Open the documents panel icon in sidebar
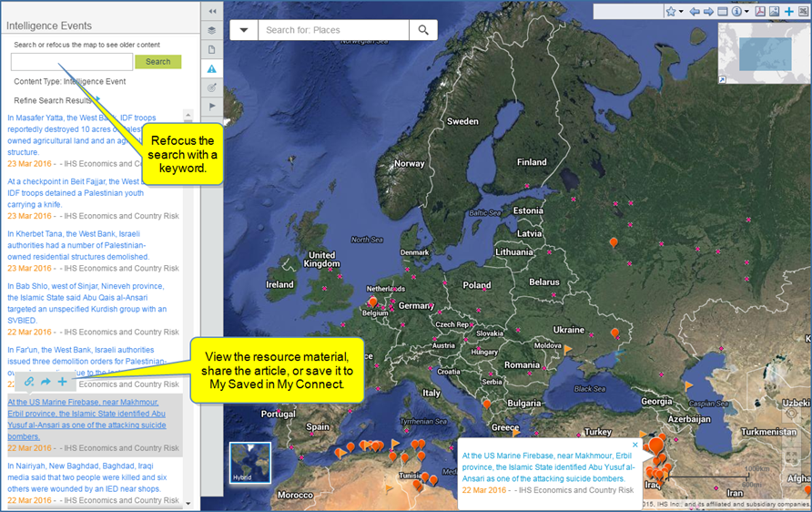812x512 pixels. pos(212,50)
